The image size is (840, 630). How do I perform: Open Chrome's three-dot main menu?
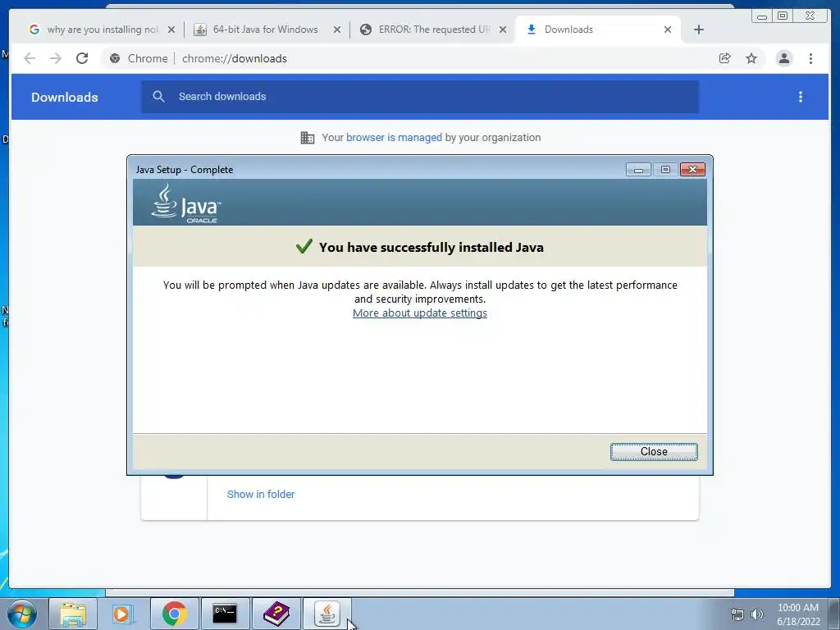point(810,58)
